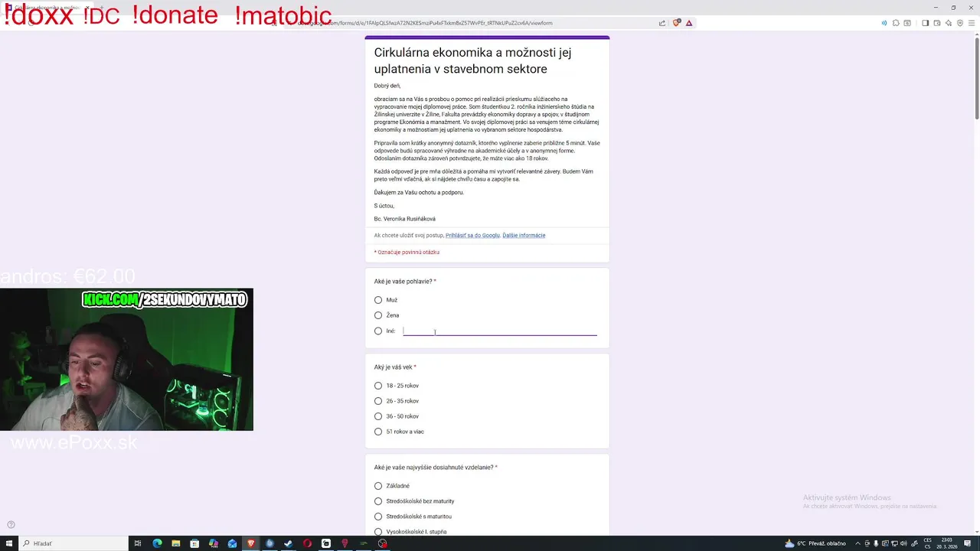Show hidden system tray icons chevron
The image size is (980, 551).
point(857,543)
